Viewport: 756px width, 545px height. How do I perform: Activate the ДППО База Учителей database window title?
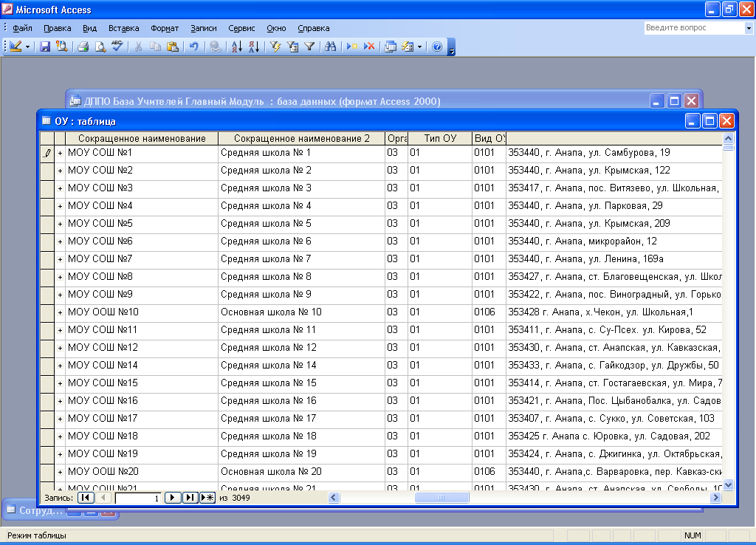[x=262, y=101]
